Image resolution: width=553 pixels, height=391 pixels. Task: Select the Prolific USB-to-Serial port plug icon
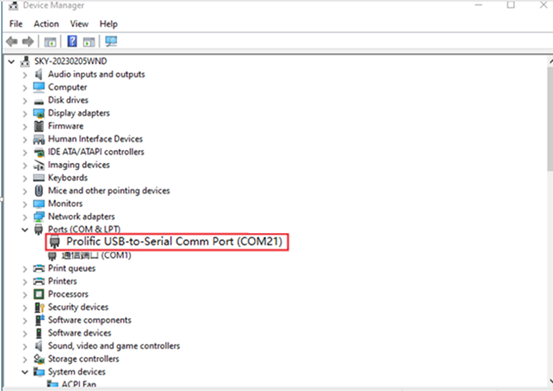click(x=54, y=242)
